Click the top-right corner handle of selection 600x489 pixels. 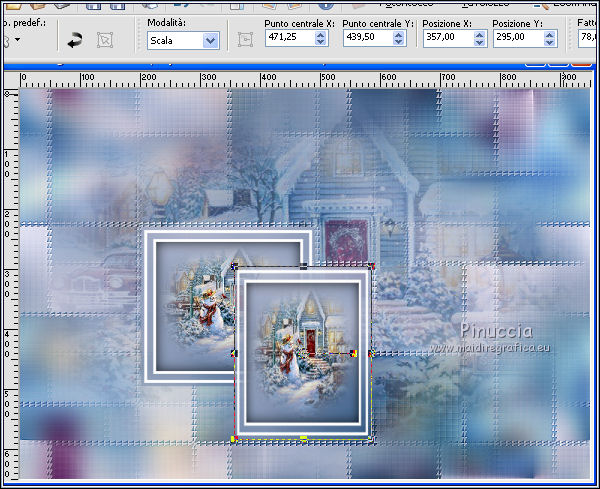pyautogui.click(x=372, y=266)
